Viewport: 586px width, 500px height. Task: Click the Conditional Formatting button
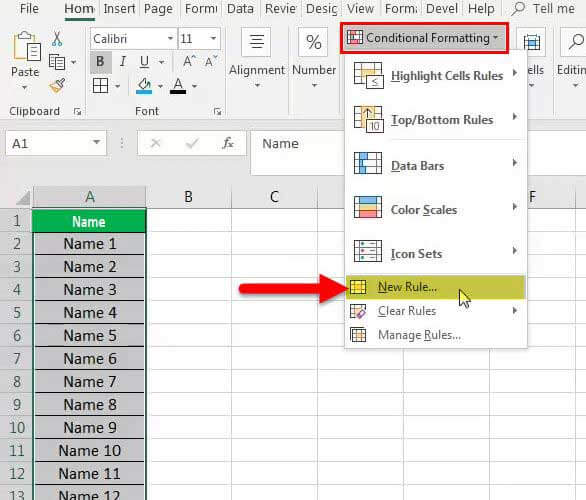(424, 38)
